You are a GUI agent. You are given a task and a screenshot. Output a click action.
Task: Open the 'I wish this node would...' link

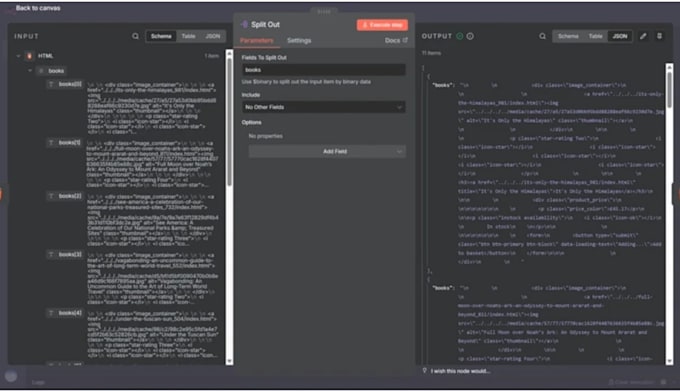[461, 371]
